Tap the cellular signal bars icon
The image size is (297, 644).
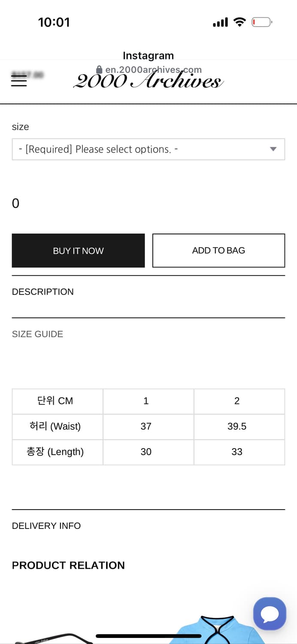[220, 22]
